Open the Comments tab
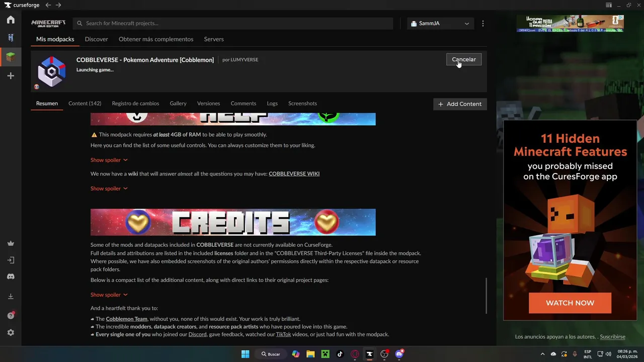The width and height of the screenshot is (644, 362). point(244,104)
